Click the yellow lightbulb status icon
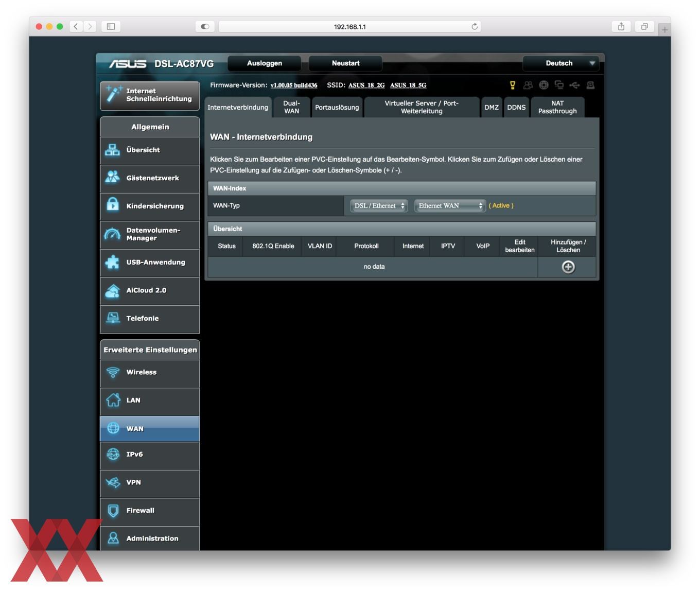700x592 pixels. (513, 85)
